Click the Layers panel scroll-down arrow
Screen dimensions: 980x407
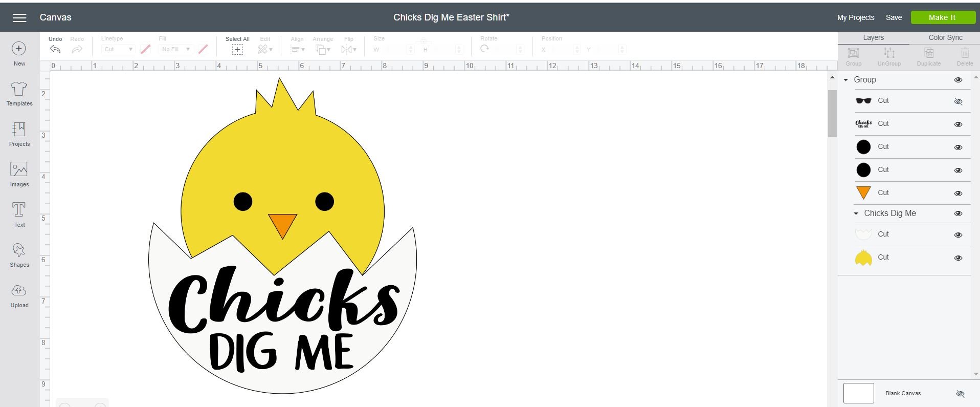976,374
